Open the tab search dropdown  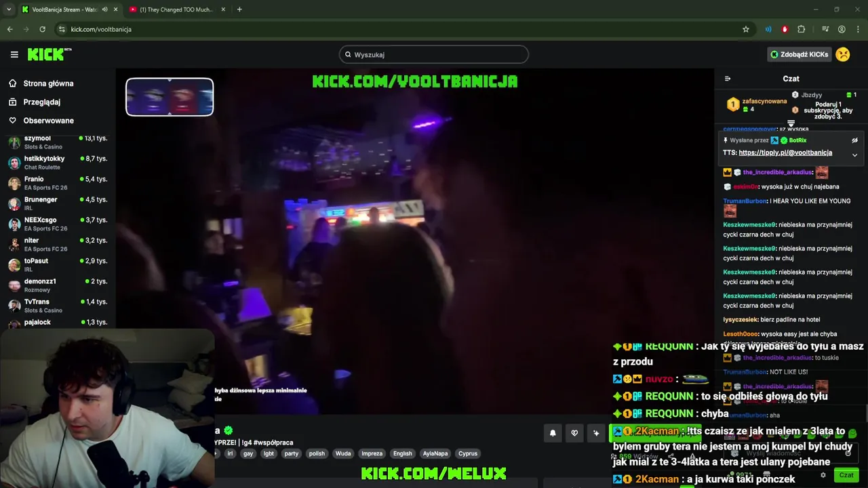coord(9,9)
